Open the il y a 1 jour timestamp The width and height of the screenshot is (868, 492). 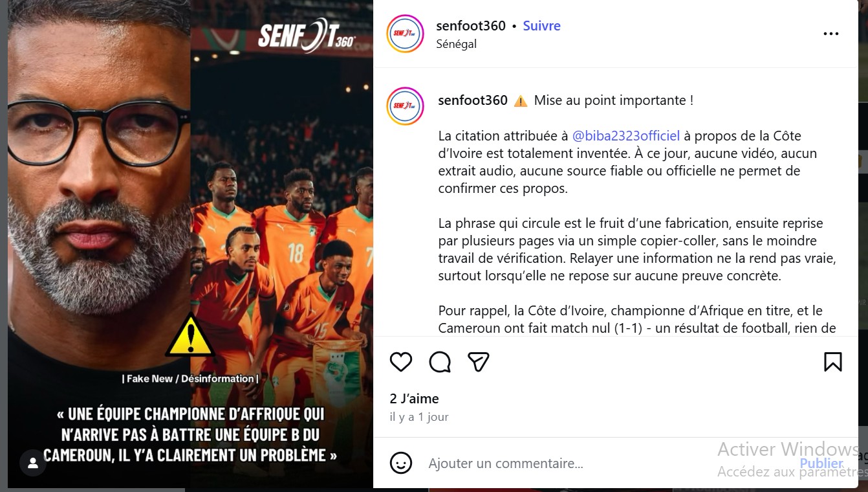point(419,417)
